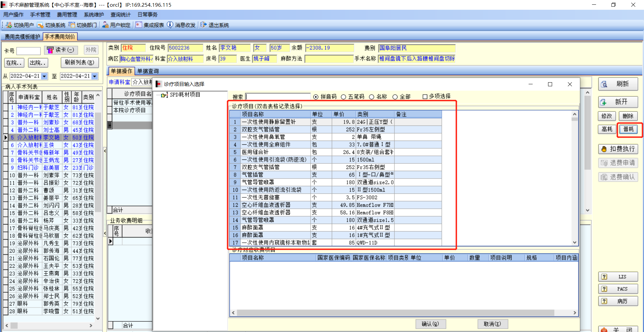
Task: Click the patient list horizontal scrollbar
Action: tap(49, 326)
